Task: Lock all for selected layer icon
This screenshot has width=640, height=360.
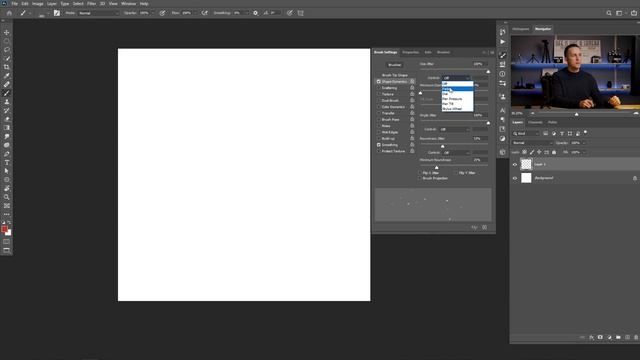Action: coord(554,152)
